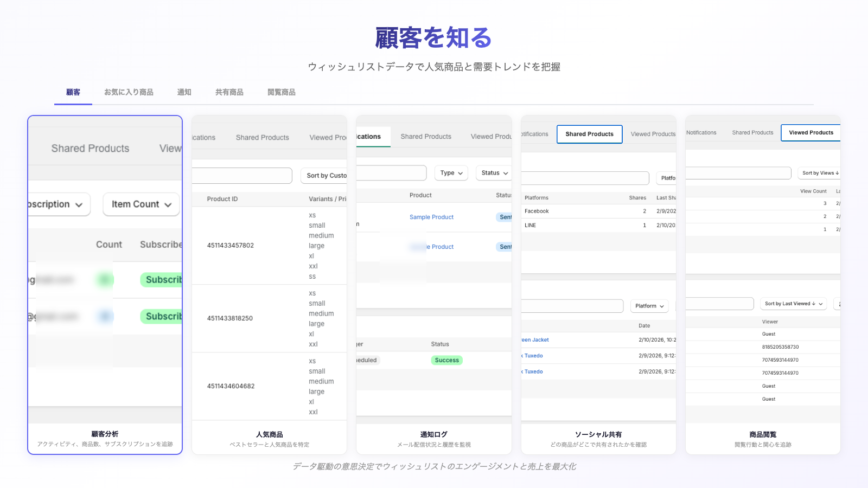Expand the Platform dropdown in the share log
The width and height of the screenshot is (868, 488).
tap(649, 306)
